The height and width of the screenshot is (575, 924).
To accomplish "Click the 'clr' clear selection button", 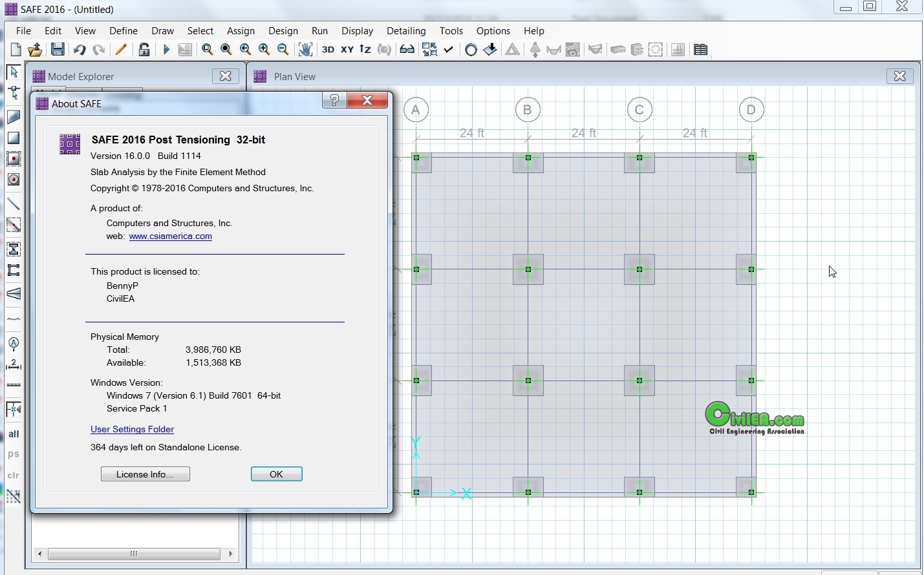I will [14, 475].
